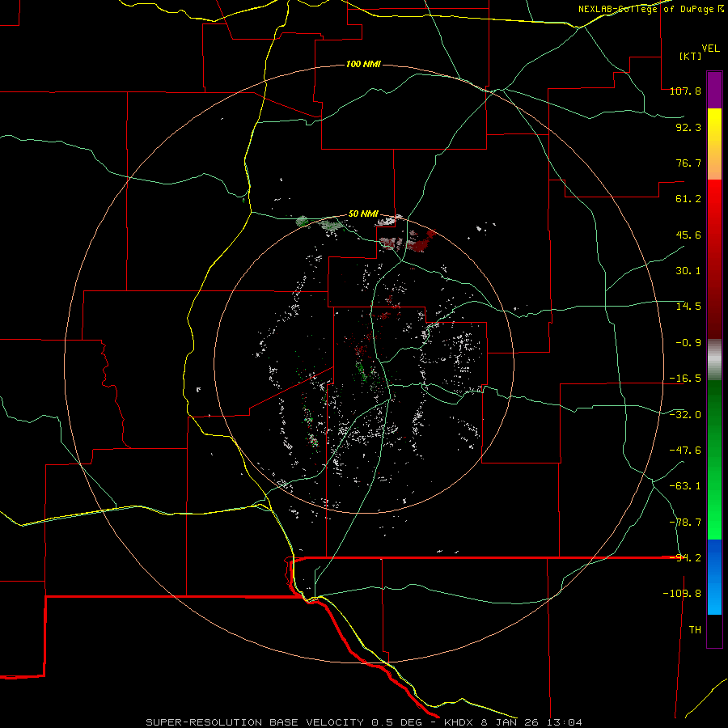The height and width of the screenshot is (728, 728).
Task: Select the -16.5 velocity scale value
Action: pos(685,379)
